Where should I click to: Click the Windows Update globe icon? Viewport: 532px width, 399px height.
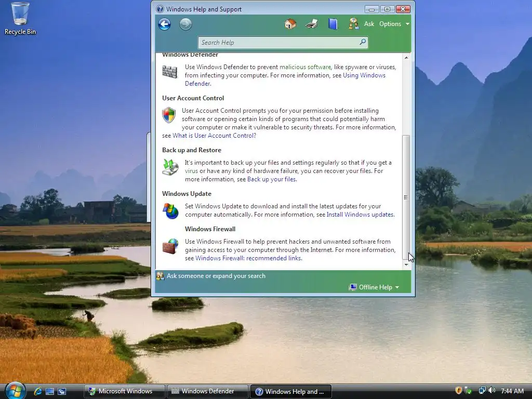tap(170, 211)
